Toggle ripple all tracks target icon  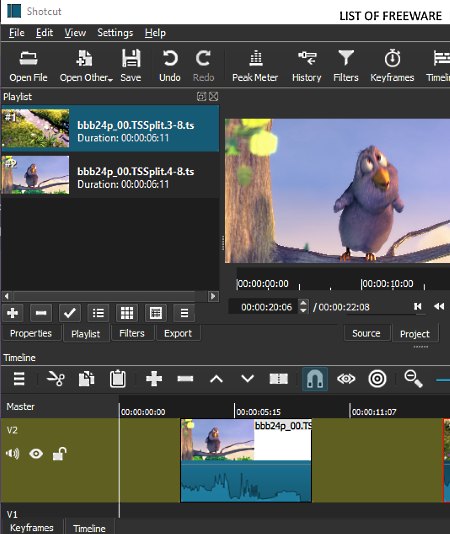(x=377, y=379)
